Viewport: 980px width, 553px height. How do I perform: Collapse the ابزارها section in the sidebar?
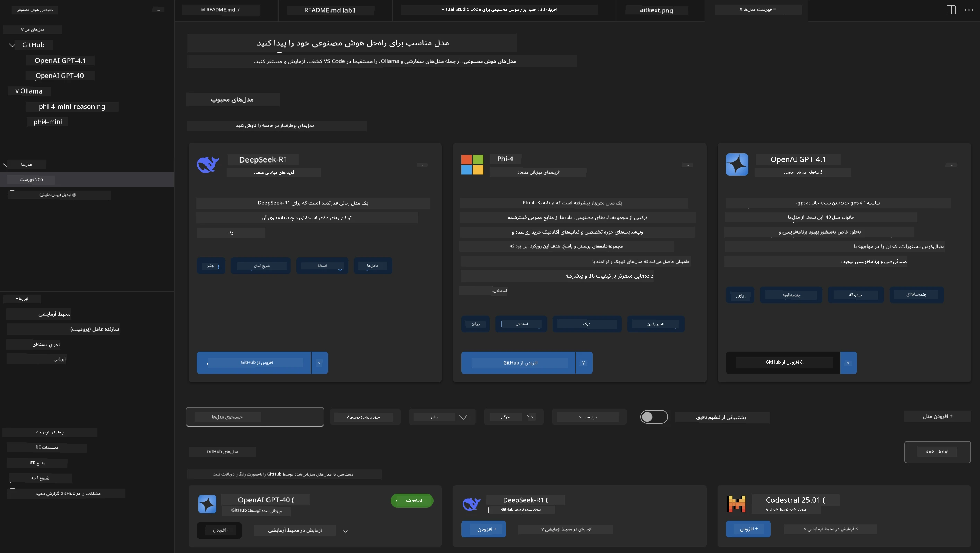click(x=17, y=299)
